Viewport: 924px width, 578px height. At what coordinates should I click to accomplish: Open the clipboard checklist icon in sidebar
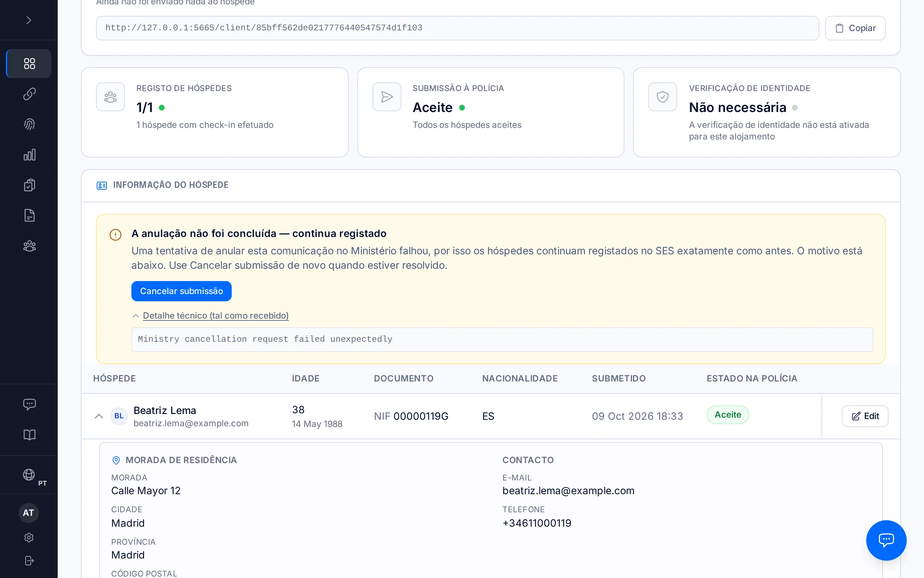(x=29, y=185)
